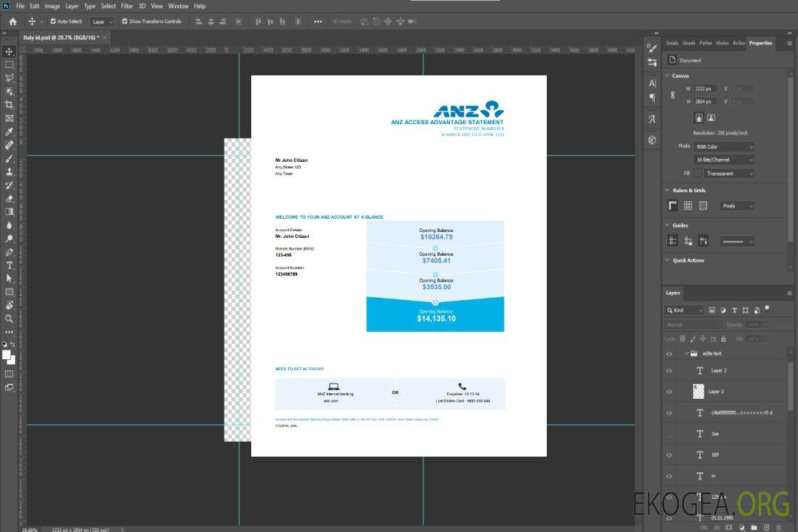
Task: Select the Healing Brush tool
Action: 9,145
